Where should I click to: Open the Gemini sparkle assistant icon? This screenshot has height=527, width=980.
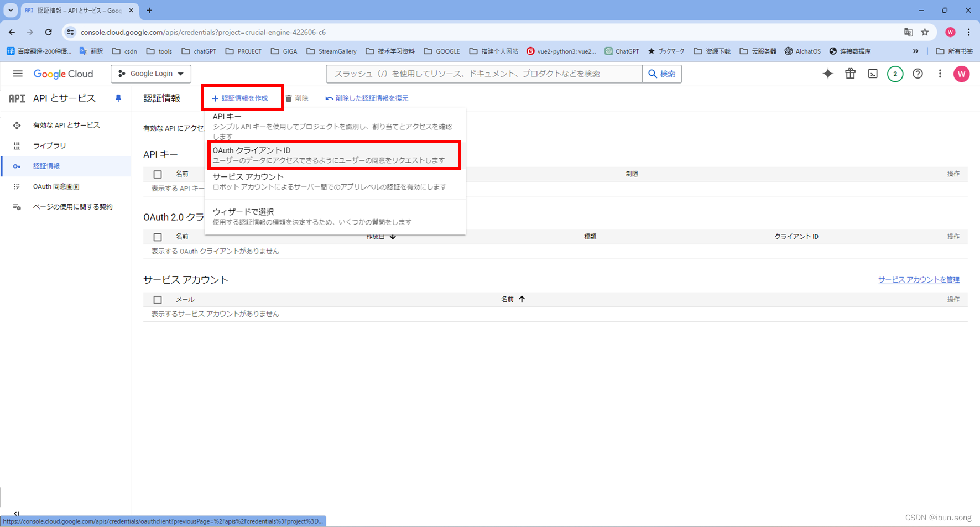tap(827, 74)
